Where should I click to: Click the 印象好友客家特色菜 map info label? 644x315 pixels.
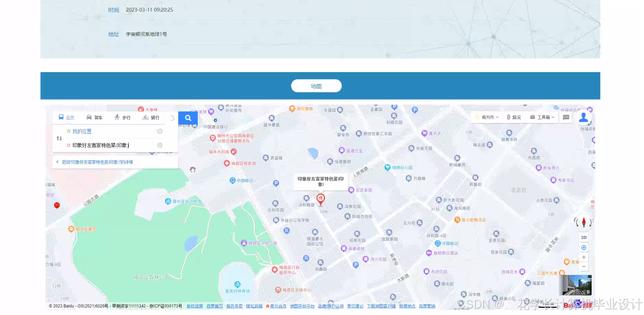(321, 181)
